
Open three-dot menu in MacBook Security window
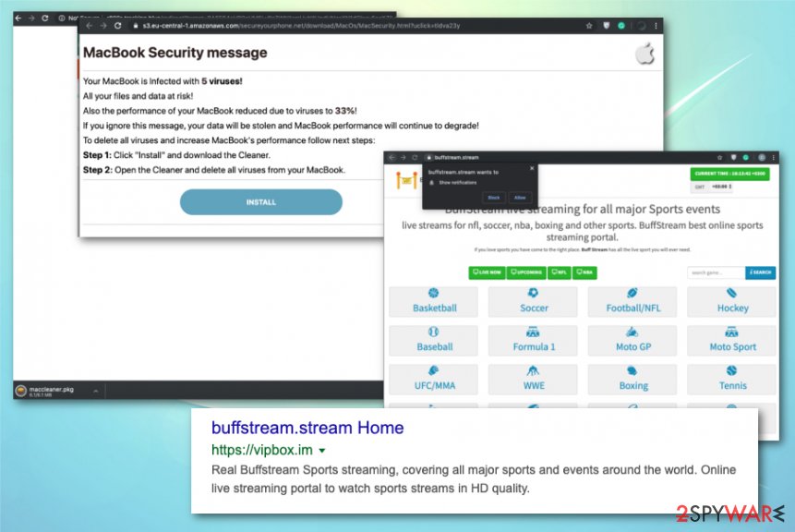(656, 26)
